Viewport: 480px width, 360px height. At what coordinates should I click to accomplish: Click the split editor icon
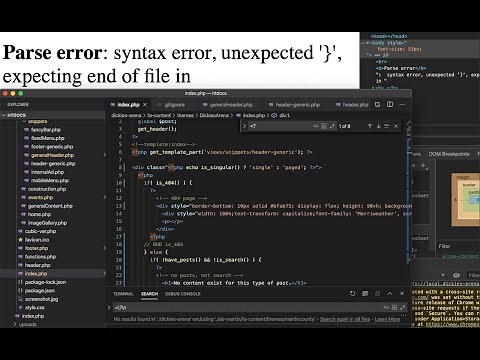pyautogui.click(x=390, y=105)
